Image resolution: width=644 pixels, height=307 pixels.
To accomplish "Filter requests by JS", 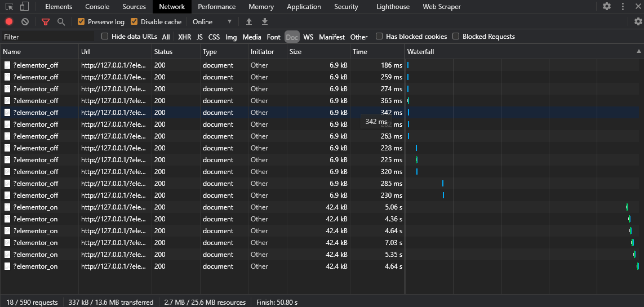I will [199, 37].
